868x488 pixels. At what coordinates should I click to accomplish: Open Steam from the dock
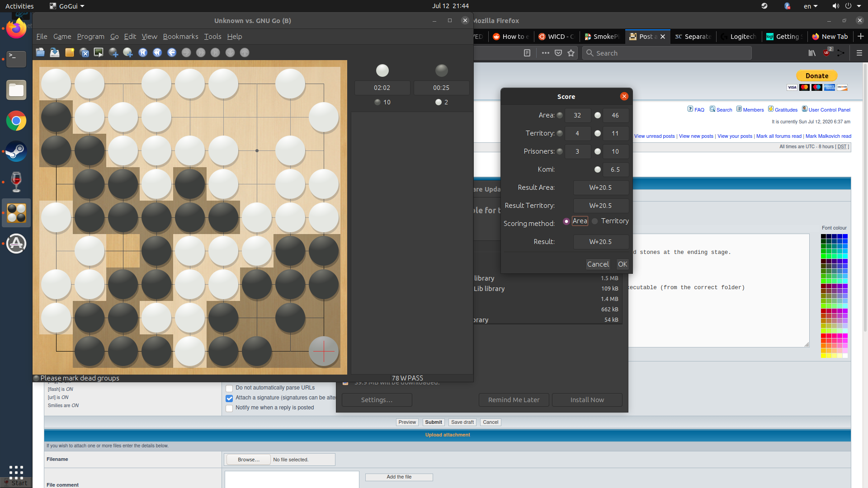tap(16, 151)
